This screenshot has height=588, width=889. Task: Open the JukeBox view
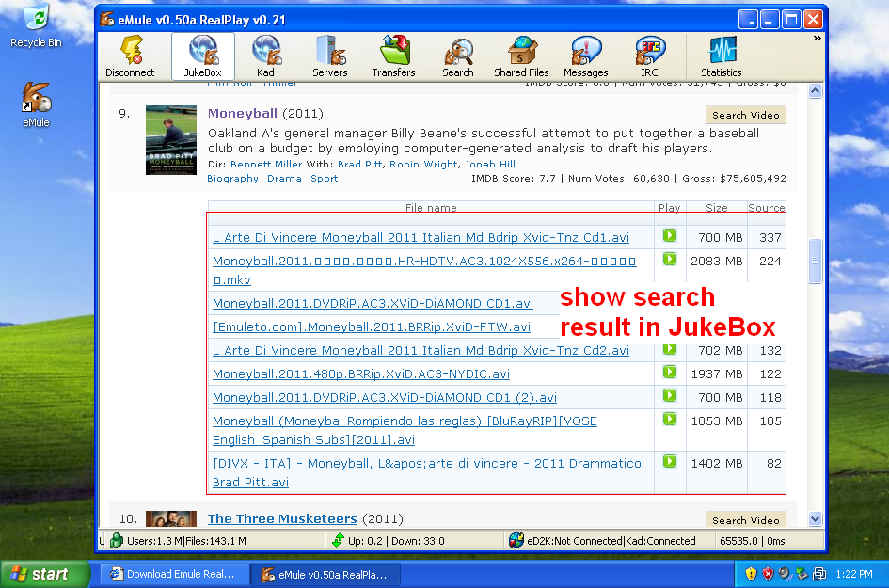point(202,56)
